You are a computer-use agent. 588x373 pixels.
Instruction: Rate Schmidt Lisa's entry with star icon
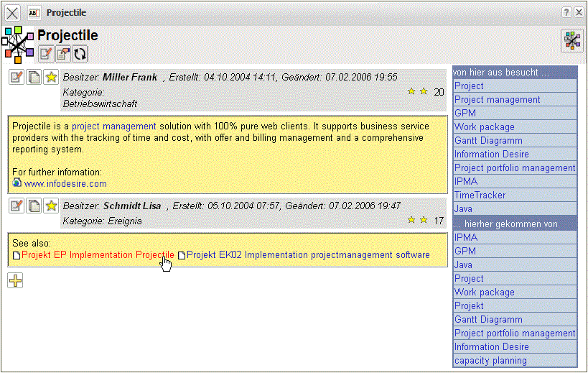click(51, 206)
